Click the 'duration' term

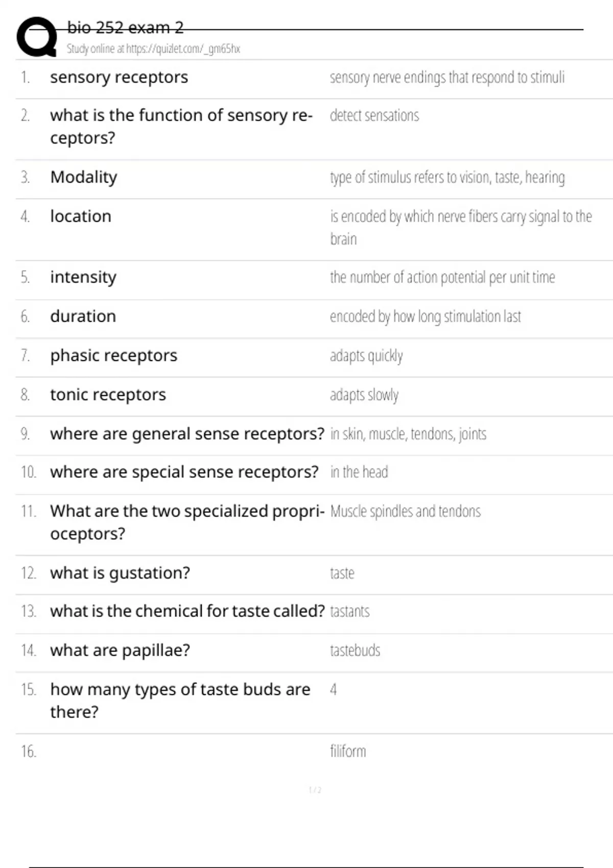coord(83,316)
